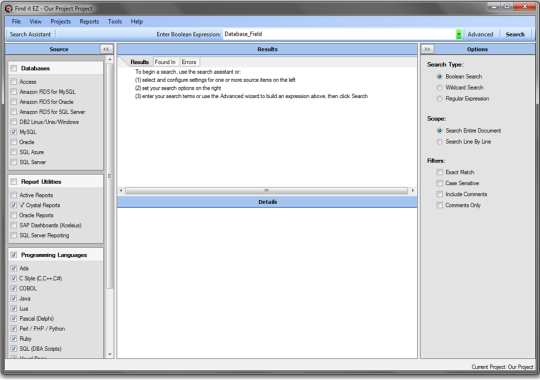Open the Advanced expression wizard
Image resolution: width=540 pixels, height=380 pixels.
click(480, 34)
